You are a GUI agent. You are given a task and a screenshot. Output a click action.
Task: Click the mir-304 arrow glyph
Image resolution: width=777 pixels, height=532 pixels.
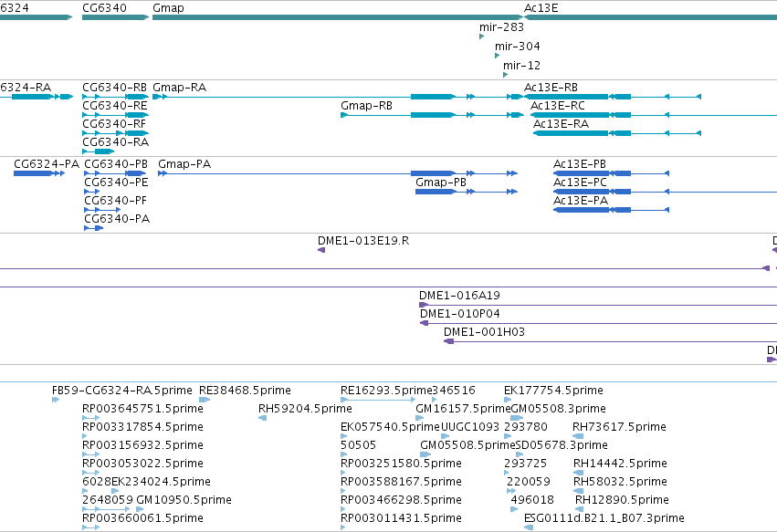tap(497, 56)
